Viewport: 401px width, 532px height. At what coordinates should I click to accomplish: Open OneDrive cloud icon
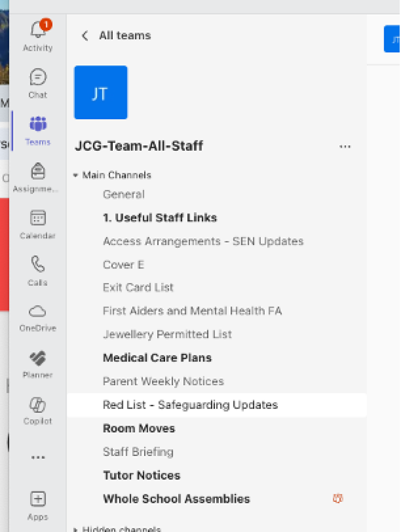[38, 312]
